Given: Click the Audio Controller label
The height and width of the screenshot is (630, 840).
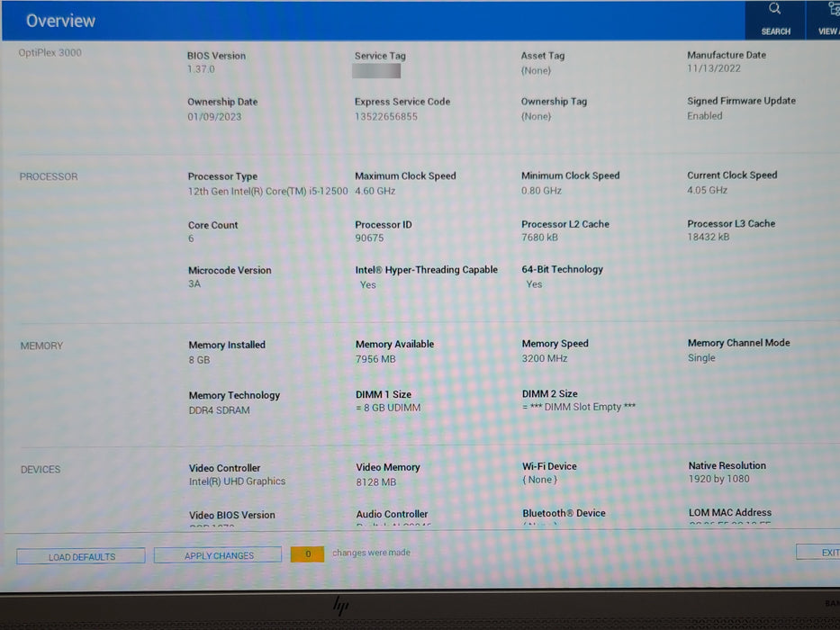Looking at the screenshot, I should click(392, 514).
